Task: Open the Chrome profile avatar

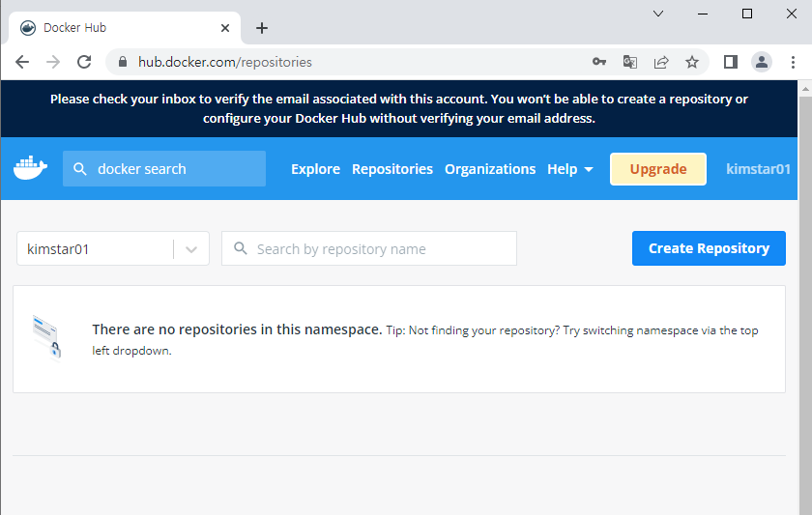Action: [762, 62]
